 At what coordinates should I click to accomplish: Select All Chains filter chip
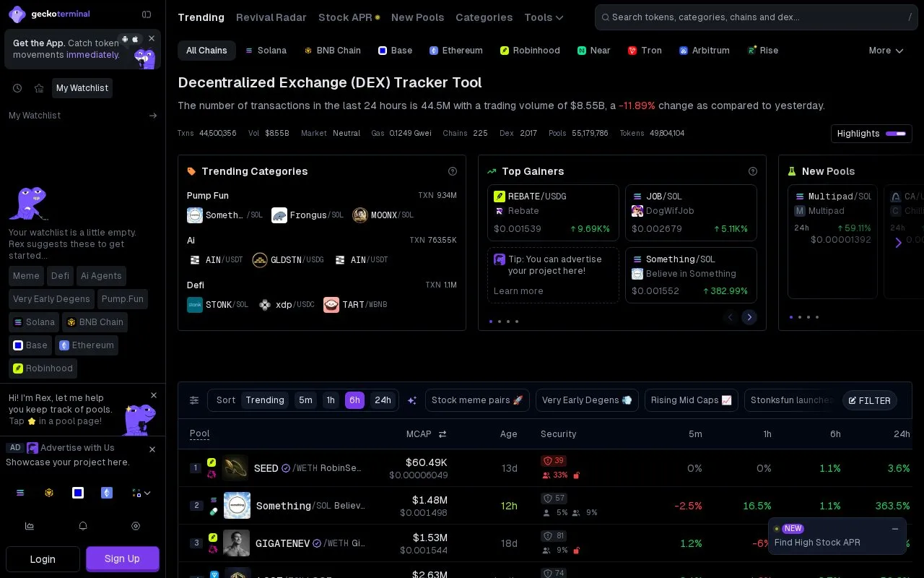[206, 51]
